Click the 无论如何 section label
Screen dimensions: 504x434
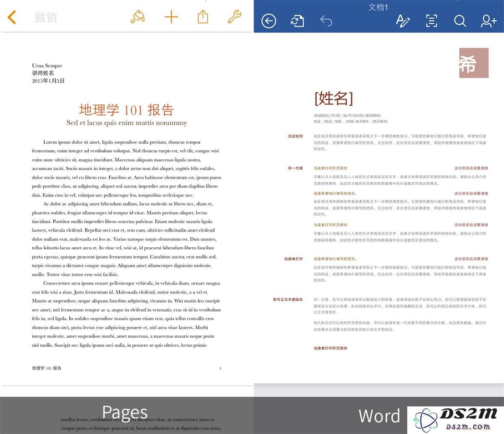click(x=295, y=136)
